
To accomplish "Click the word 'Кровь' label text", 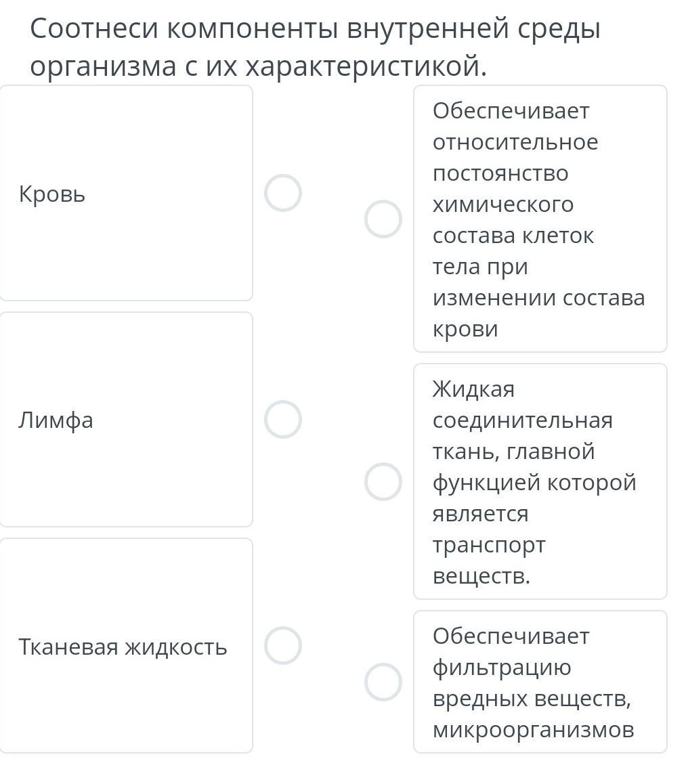I will pyautogui.click(x=52, y=194).
